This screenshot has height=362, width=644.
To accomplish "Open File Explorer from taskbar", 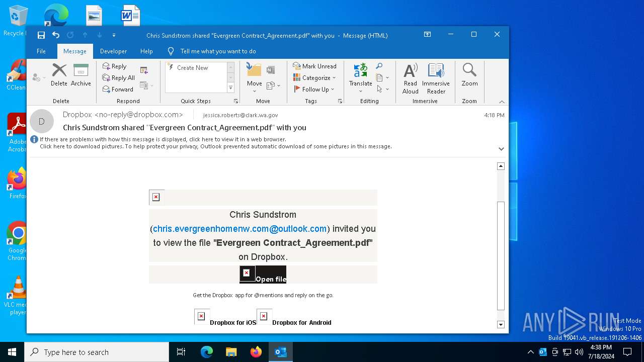I will [x=231, y=352].
